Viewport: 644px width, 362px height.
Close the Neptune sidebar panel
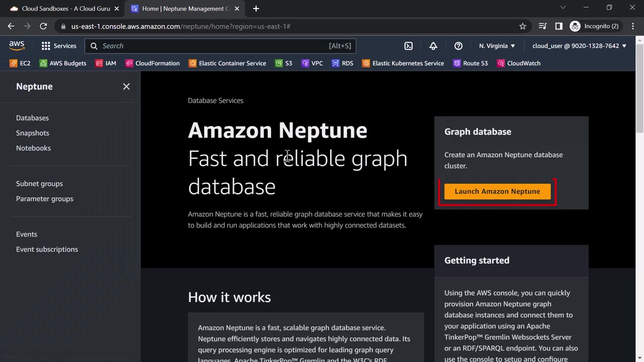[126, 86]
